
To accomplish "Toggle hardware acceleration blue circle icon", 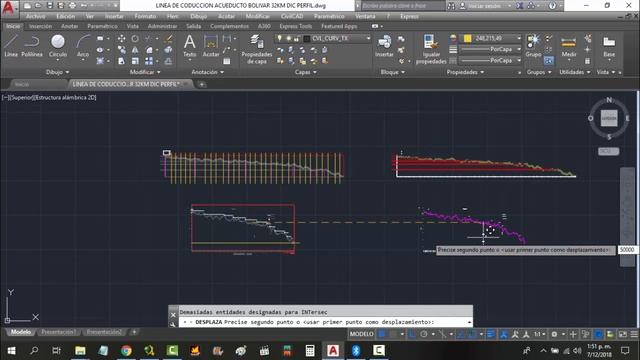I will (x=598, y=334).
